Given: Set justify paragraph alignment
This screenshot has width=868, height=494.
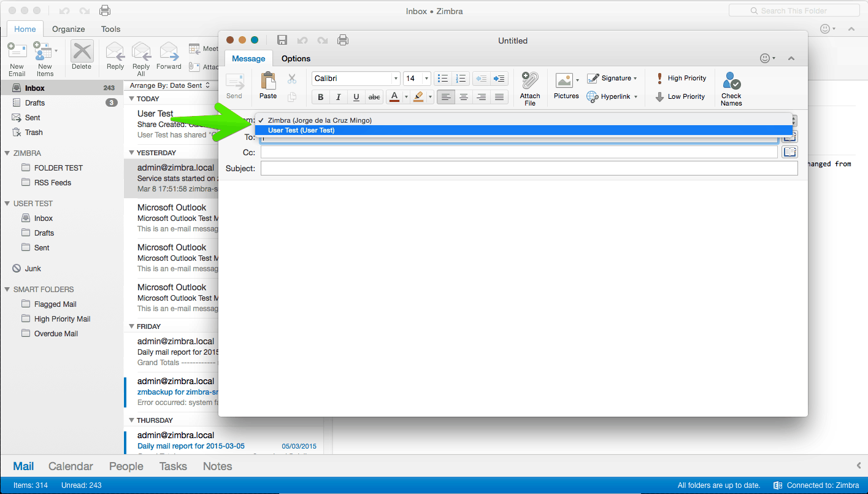Looking at the screenshot, I should tap(499, 97).
